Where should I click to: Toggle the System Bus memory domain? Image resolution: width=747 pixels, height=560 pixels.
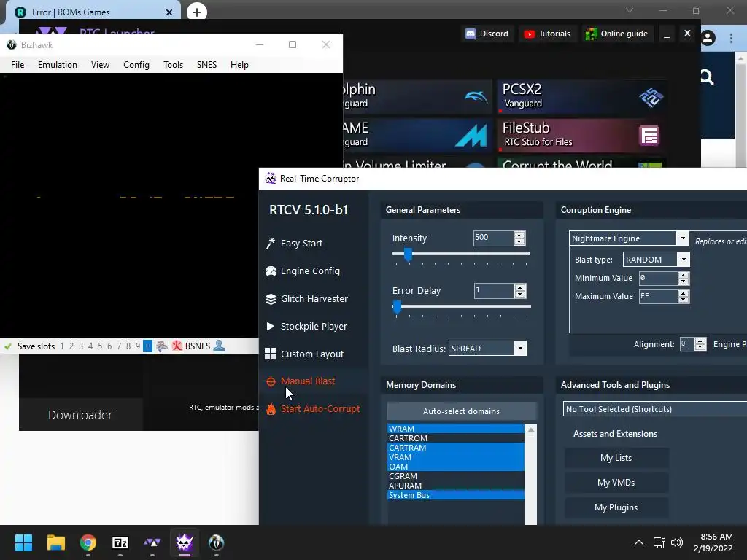(456, 495)
